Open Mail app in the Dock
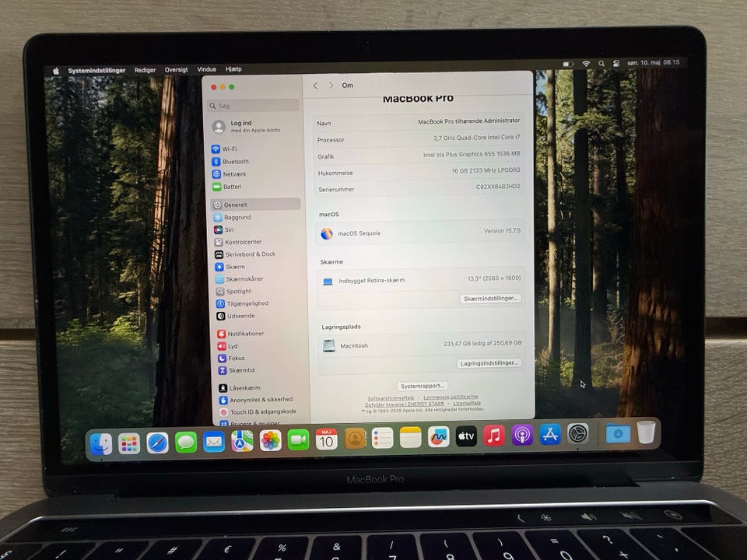 [214, 443]
